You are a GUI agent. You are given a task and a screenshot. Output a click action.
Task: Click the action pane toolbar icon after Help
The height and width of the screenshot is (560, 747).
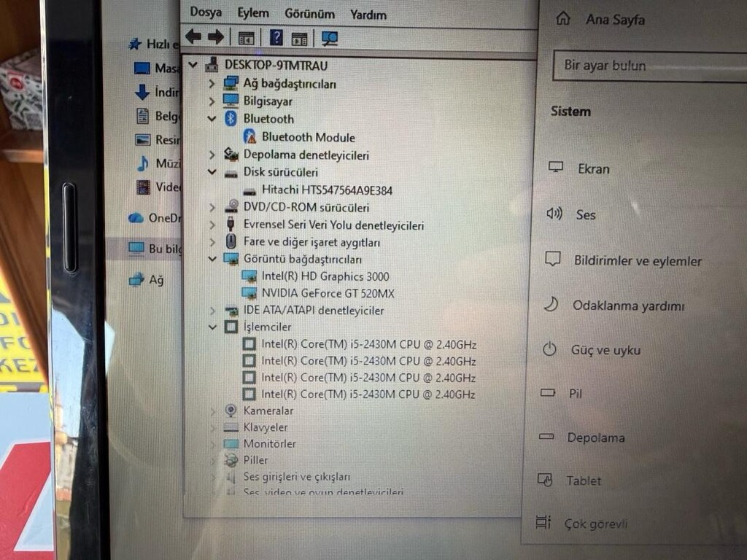click(x=299, y=39)
